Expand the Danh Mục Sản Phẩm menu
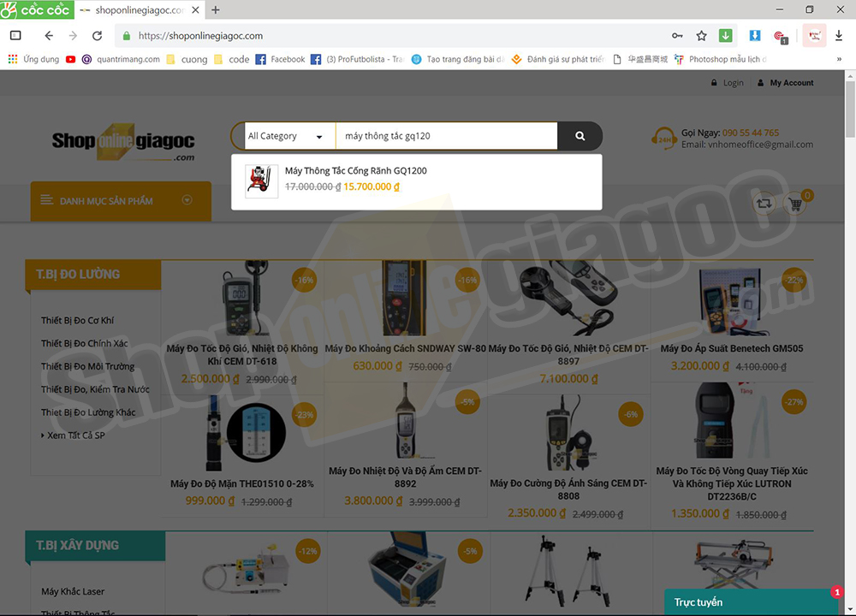The image size is (856, 616). point(121,201)
